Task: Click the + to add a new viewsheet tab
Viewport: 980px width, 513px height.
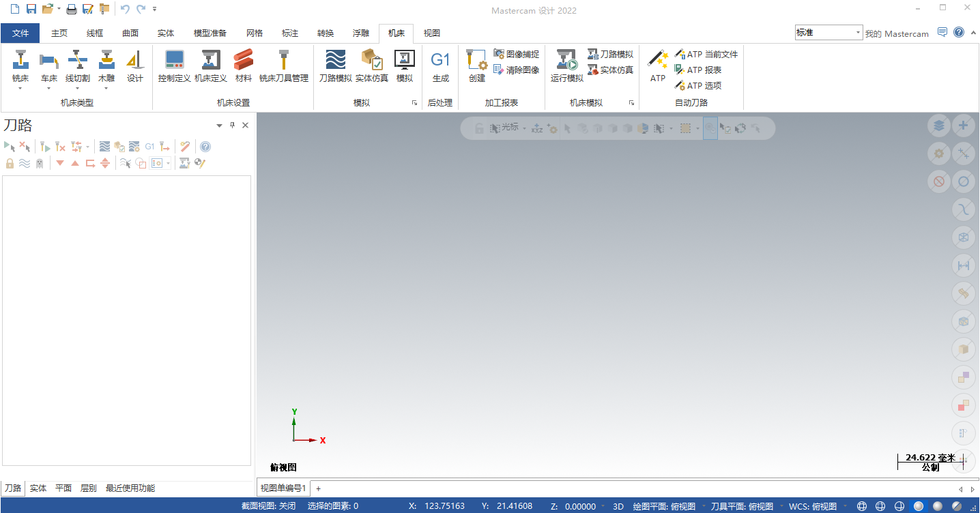Action: point(318,488)
